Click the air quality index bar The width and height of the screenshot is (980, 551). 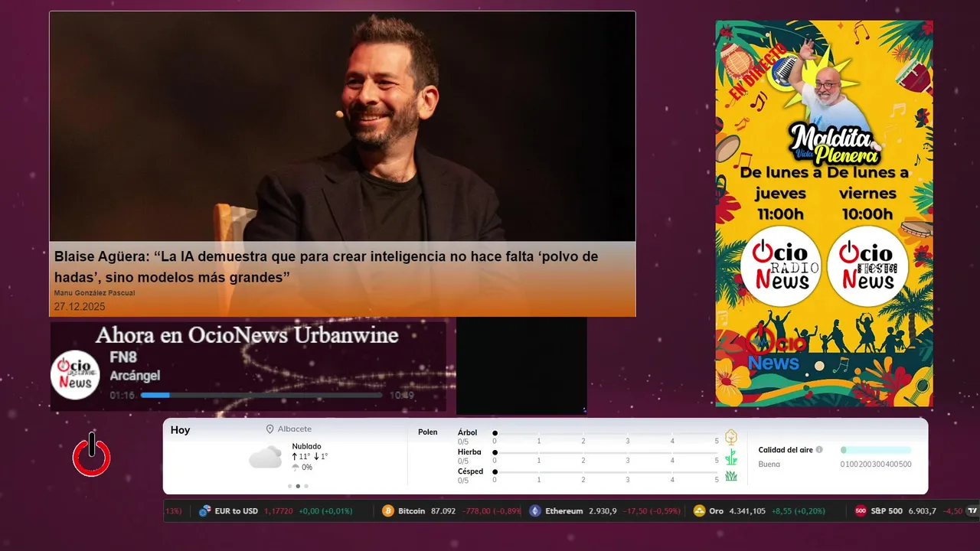(x=876, y=450)
